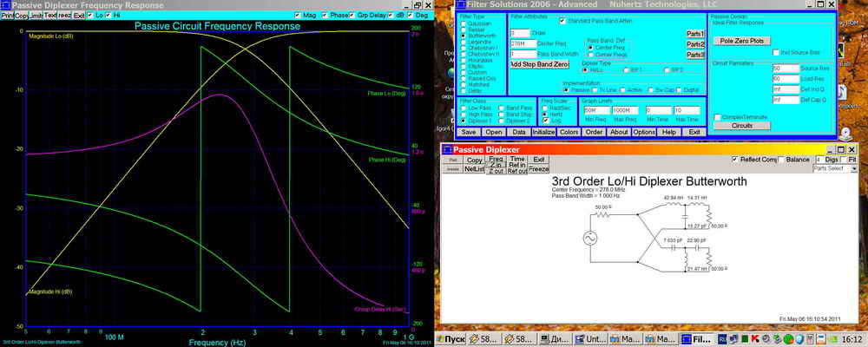The width and height of the screenshot is (868, 347).
Task: Open the Colors settings button
Action: pos(569,132)
